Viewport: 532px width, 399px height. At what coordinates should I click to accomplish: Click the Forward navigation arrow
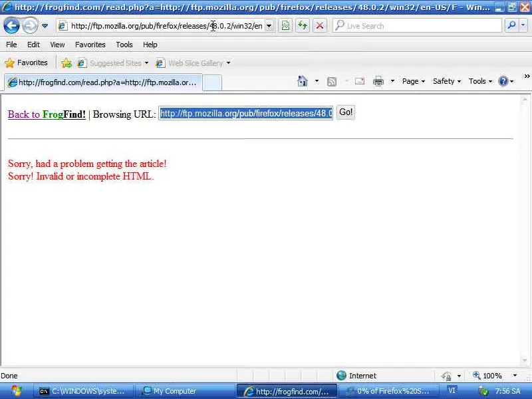coord(30,26)
